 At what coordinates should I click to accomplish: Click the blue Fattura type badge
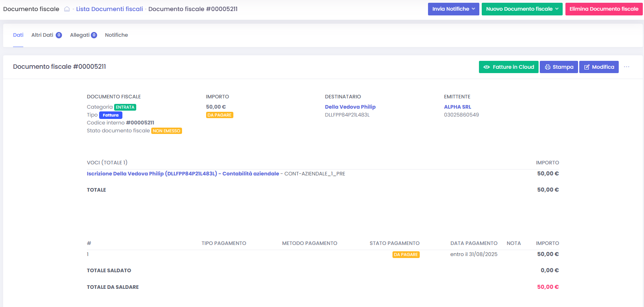pyautogui.click(x=111, y=115)
